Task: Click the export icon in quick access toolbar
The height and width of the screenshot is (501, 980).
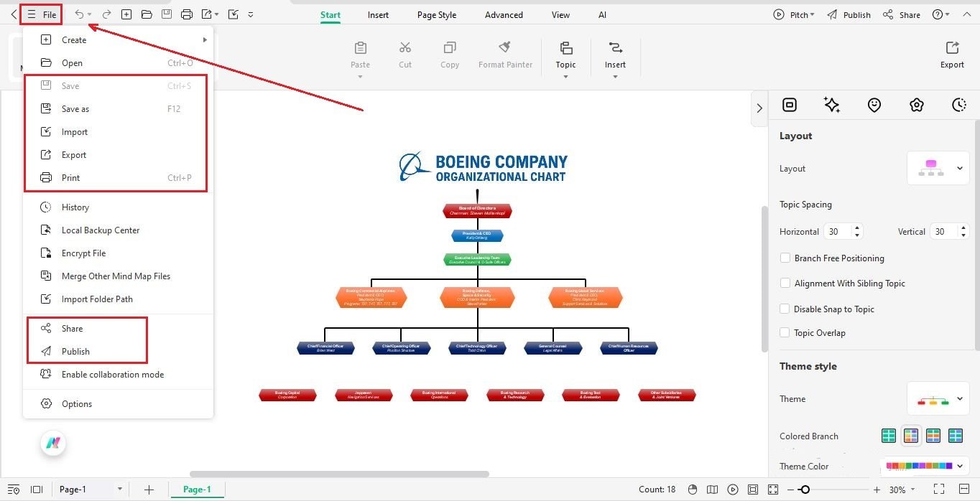Action: click(x=207, y=14)
